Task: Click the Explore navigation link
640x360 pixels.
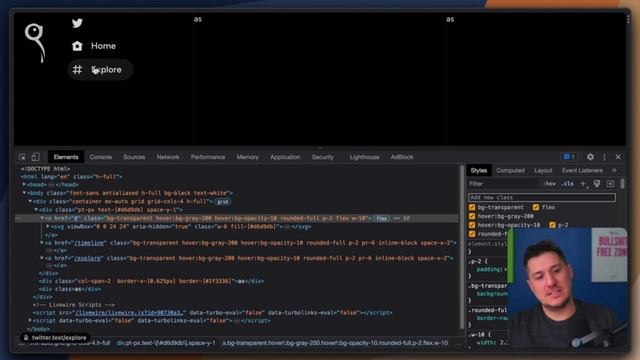Action: tap(100, 69)
